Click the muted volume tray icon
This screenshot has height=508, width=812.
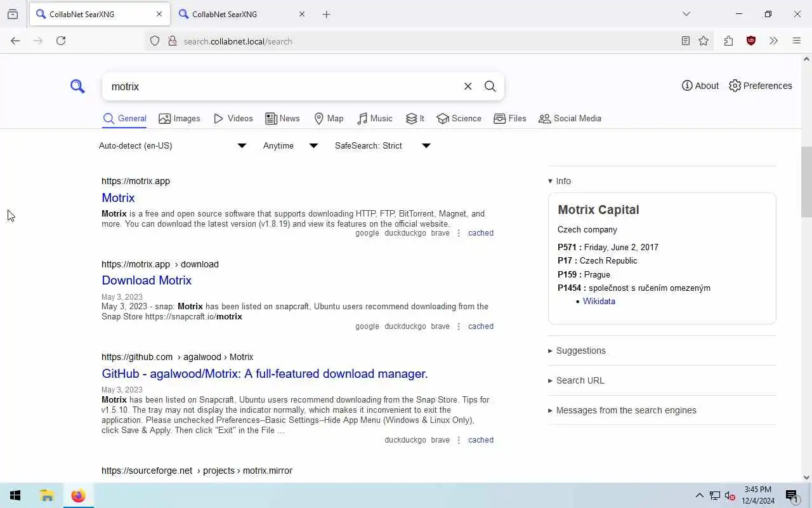pyautogui.click(x=730, y=495)
